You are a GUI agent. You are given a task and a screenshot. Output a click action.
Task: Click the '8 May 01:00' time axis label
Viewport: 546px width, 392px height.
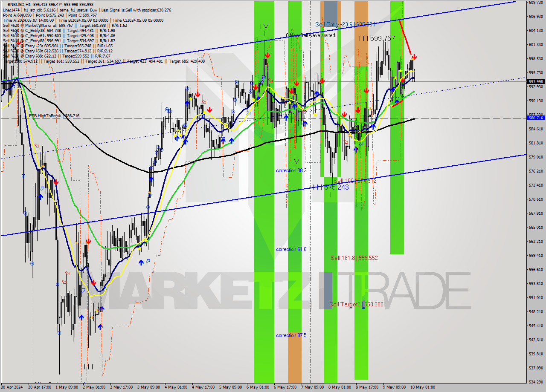click(340, 387)
